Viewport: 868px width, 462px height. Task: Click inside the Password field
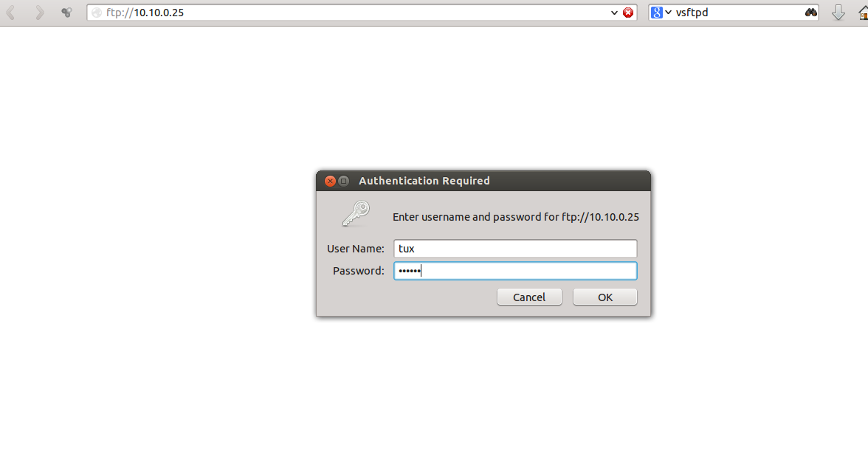[x=515, y=271]
